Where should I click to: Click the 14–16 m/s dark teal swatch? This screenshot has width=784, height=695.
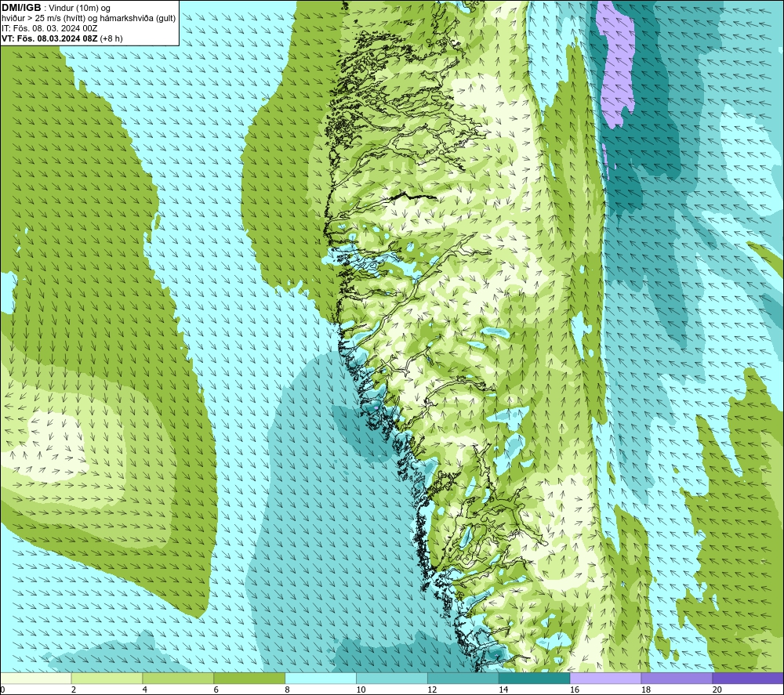pos(534,678)
